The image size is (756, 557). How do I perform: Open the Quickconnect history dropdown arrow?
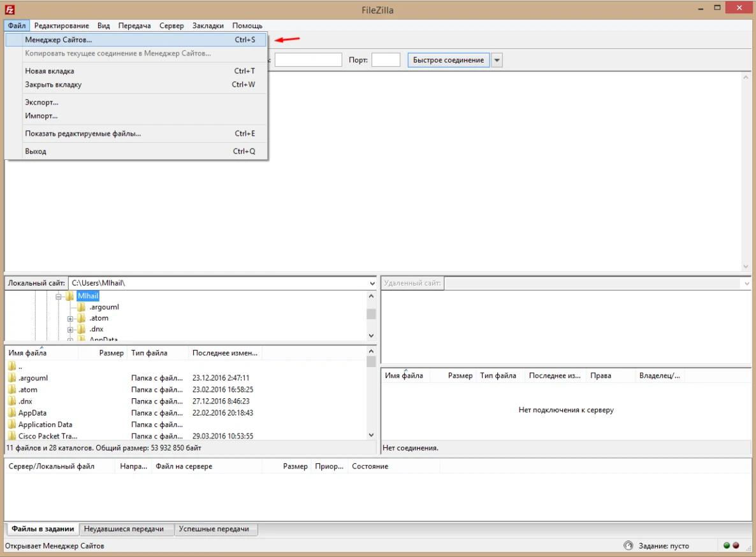[495, 60]
